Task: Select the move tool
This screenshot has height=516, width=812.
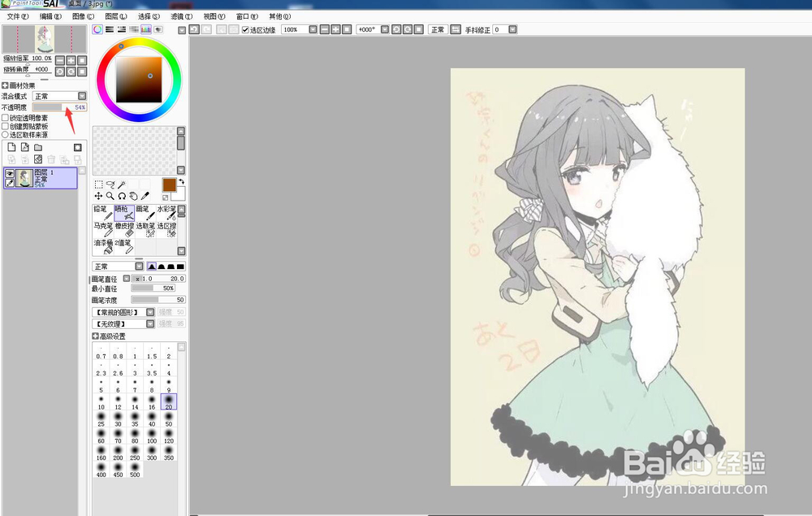Action: coord(98,196)
